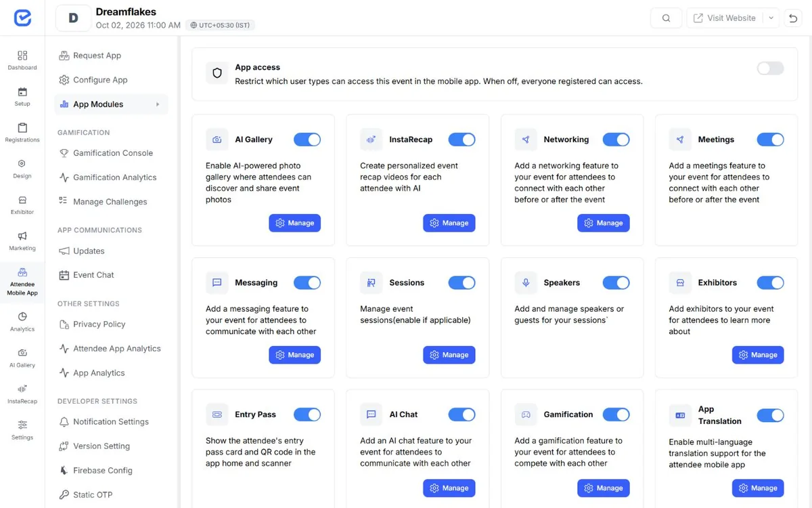Toggle off the InstaRecap module
Image resolution: width=812 pixels, height=508 pixels.
click(461, 140)
